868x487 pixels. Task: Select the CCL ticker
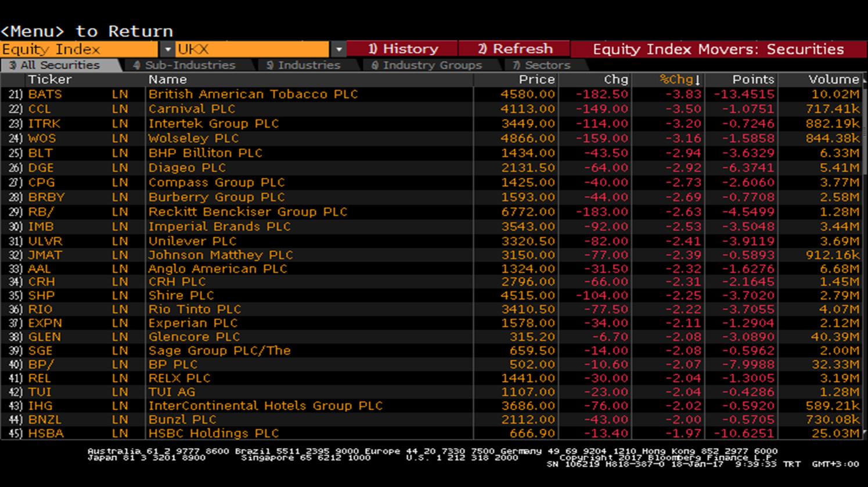(39, 109)
